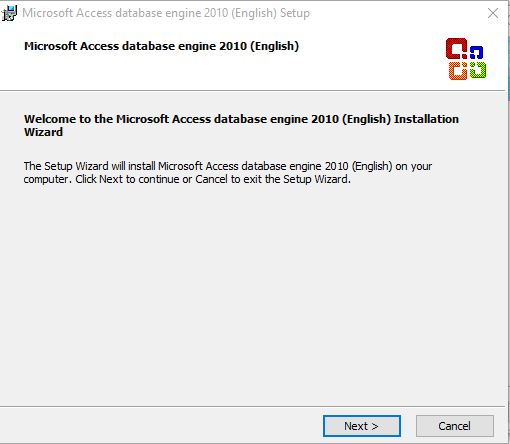Viewport: 510px width, 444px height.
Task: Click the Next > button
Action: coord(362,426)
